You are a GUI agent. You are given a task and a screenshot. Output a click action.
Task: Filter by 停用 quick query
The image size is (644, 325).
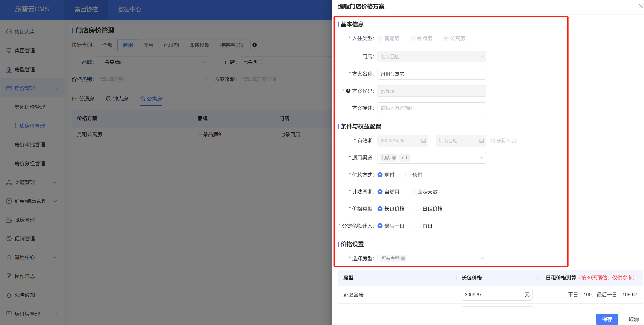148,45
